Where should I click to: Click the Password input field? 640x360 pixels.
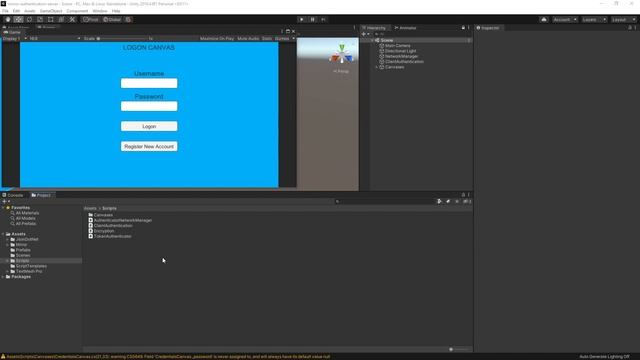click(149, 106)
